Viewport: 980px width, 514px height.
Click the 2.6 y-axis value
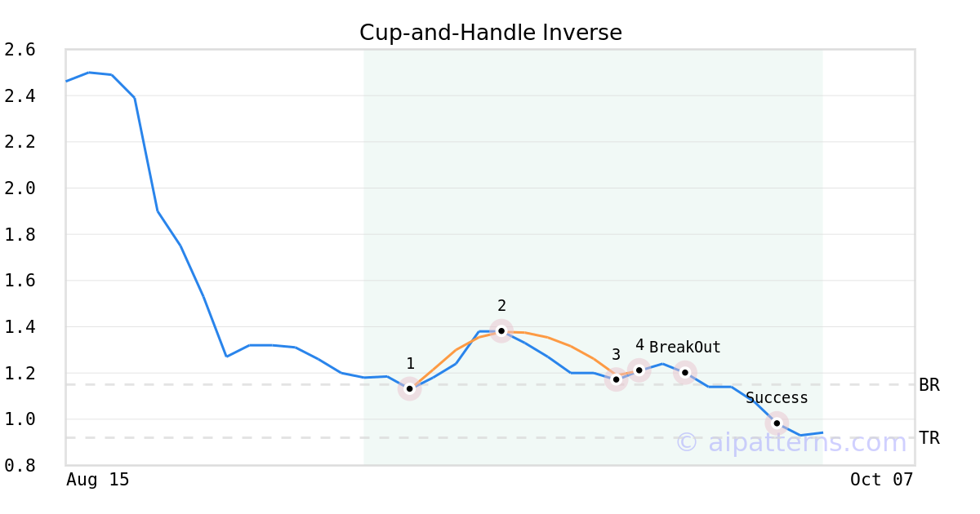click(x=20, y=50)
